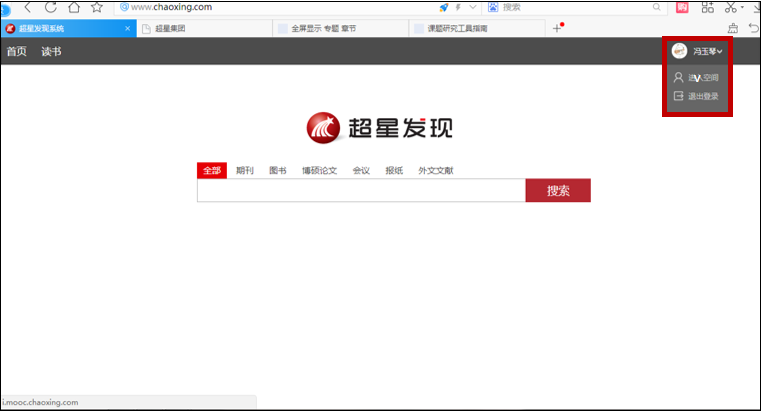This screenshot has width=762, height=411.
Task: Select the 外文文献 search category
Action: pyautogui.click(x=436, y=171)
